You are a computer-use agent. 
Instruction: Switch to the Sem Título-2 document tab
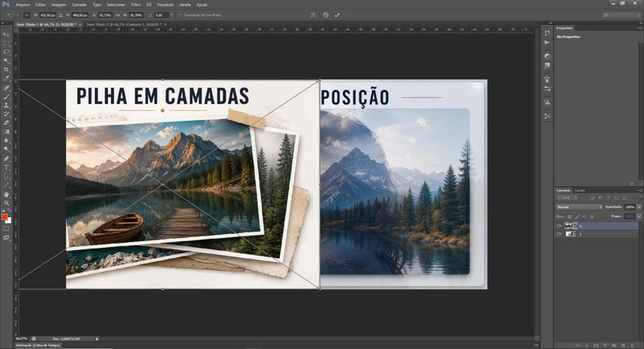[x=124, y=25]
